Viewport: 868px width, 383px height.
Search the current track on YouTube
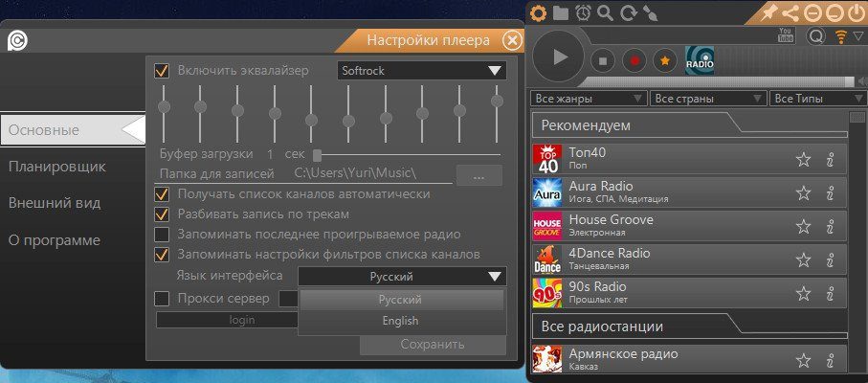(786, 35)
